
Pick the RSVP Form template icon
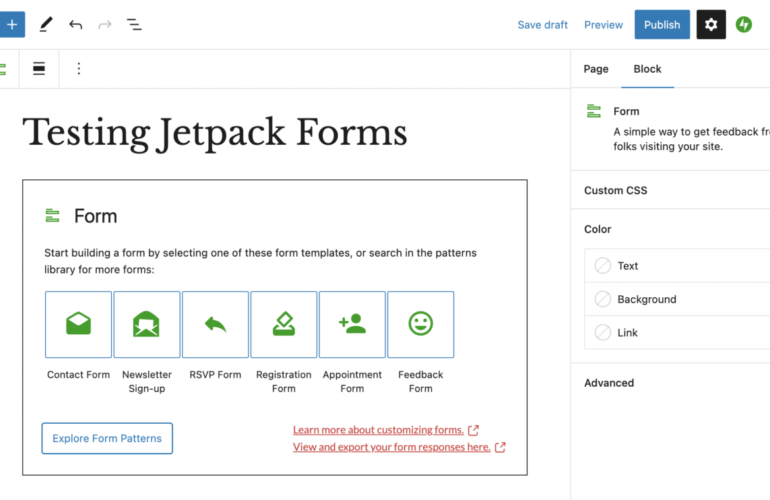[x=215, y=324]
